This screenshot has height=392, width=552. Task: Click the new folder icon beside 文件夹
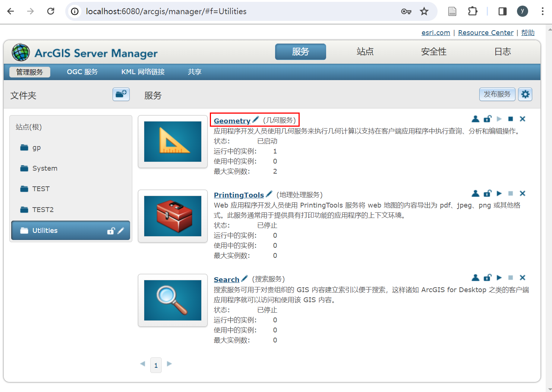coord(121,94)
